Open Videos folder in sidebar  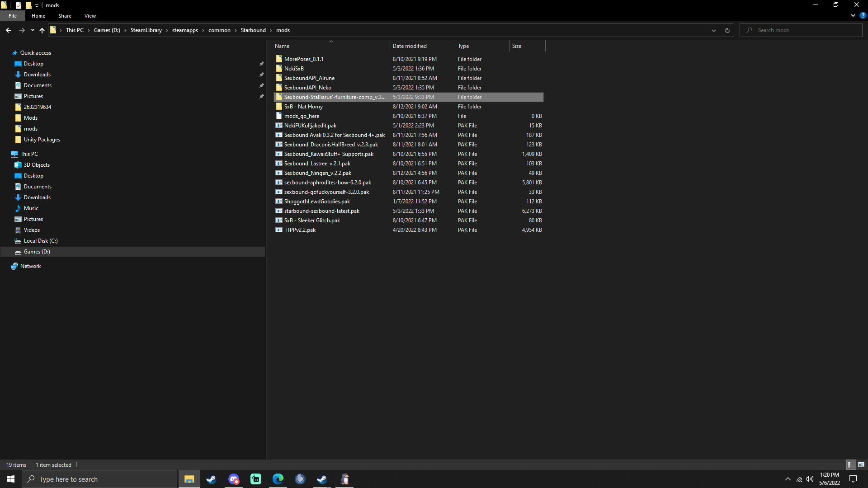click(32, 230)
